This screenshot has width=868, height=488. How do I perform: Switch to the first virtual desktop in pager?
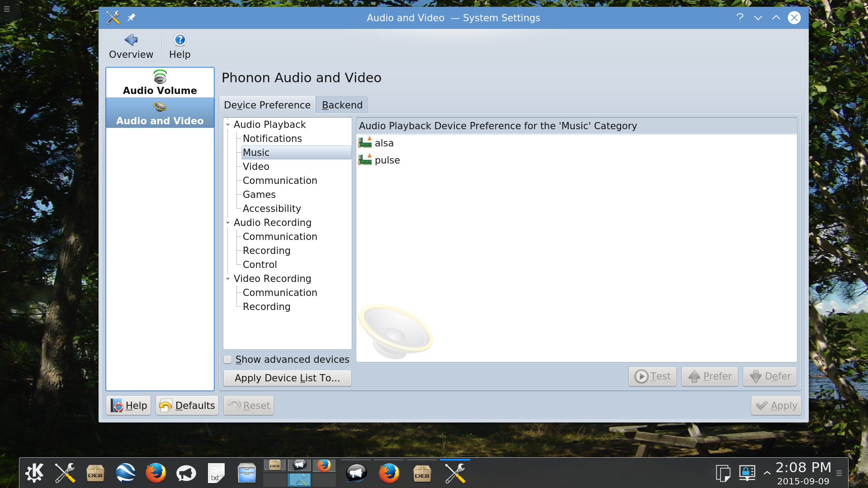point(275,466)
